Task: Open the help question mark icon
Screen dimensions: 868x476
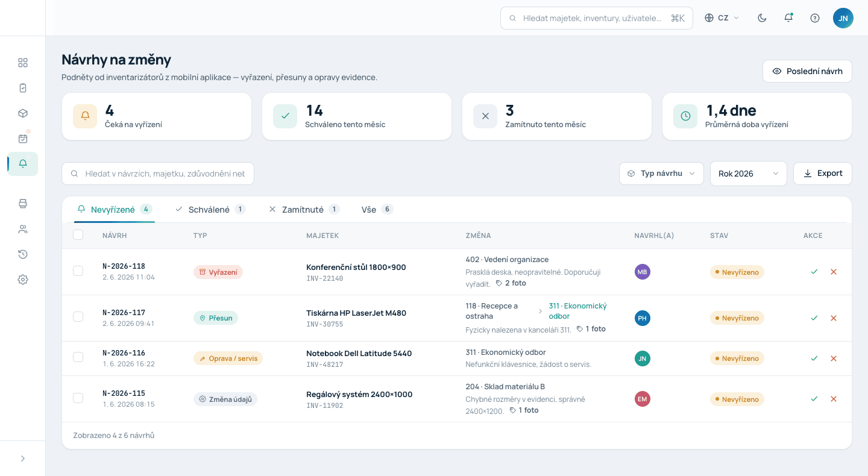Action: [x=815, y=18]
